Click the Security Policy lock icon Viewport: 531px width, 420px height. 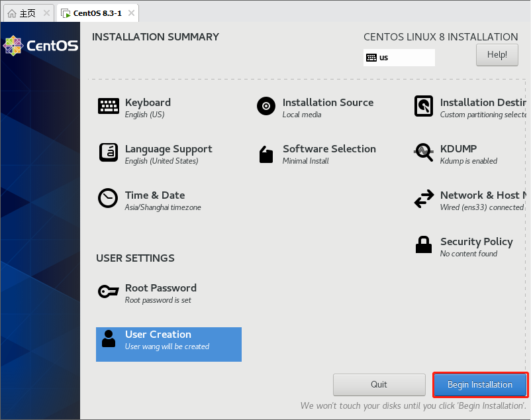pos(424,244)
